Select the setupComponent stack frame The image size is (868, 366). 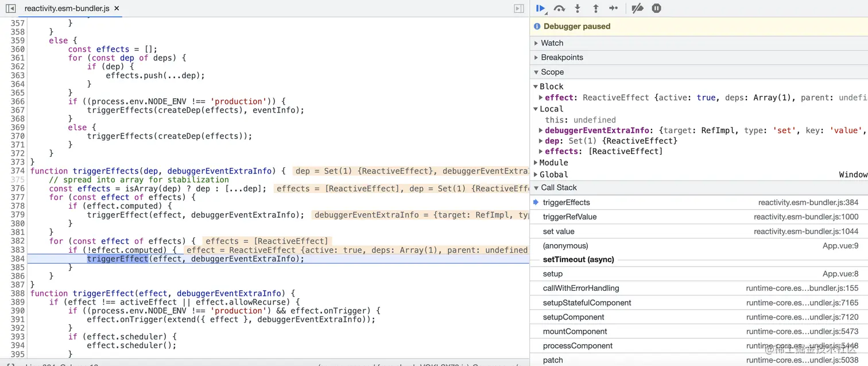click(699, 317)
